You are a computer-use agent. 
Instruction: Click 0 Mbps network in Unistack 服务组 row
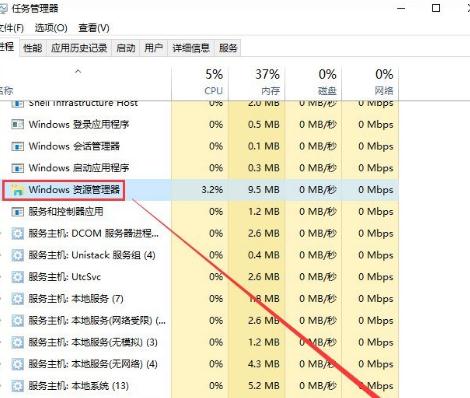coord(376,255)
